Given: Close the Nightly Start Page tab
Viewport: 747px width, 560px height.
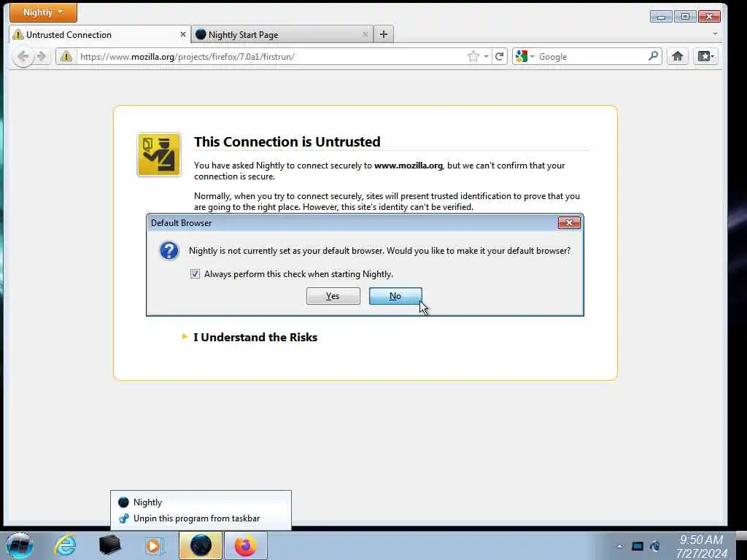Looking at the screenshot, I should [365, 34].
